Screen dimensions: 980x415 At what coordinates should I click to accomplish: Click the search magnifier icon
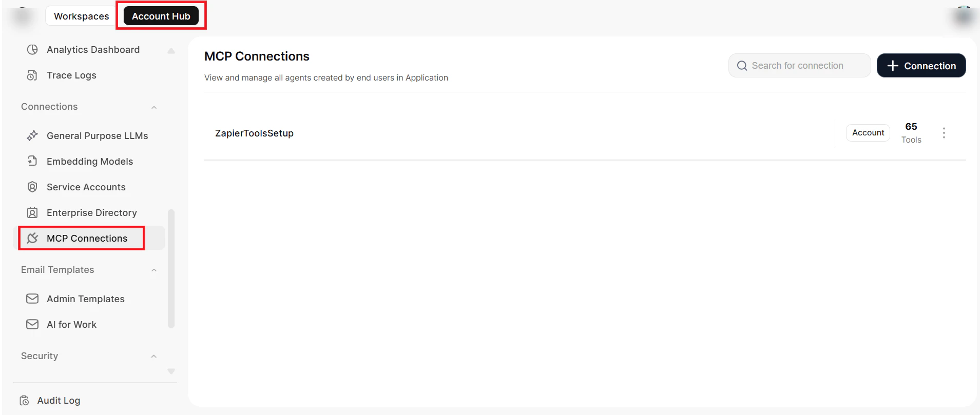tap(742, 66)
